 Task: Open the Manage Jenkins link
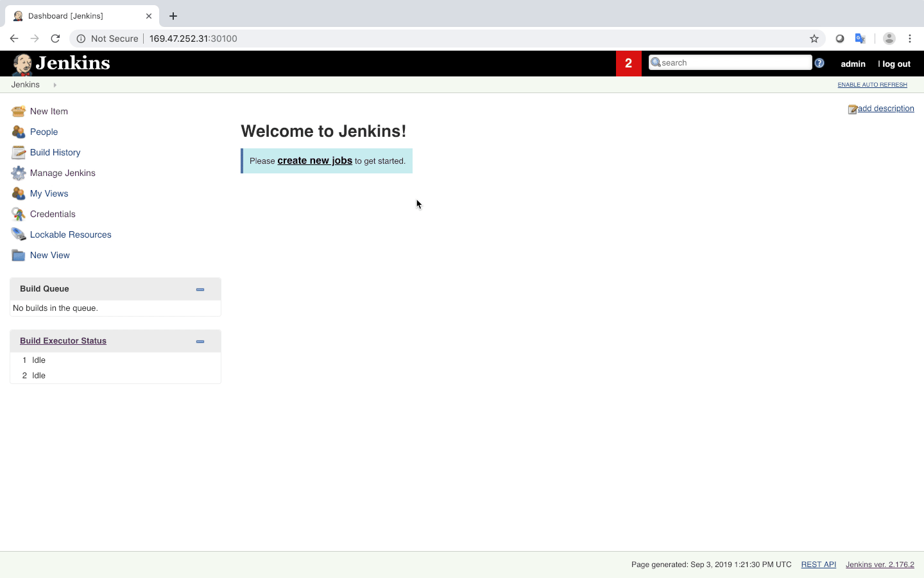click(x=63, y=173)
